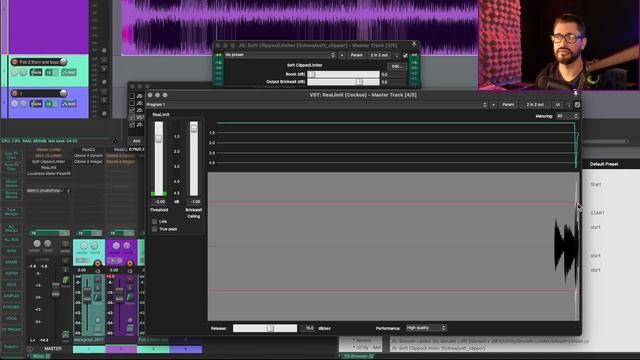Enable the Link checkbox in ReaLimit

(154, 221)
